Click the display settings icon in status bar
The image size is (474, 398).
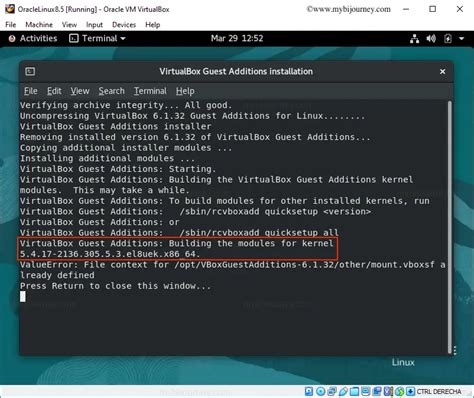(x=366, y=391)
